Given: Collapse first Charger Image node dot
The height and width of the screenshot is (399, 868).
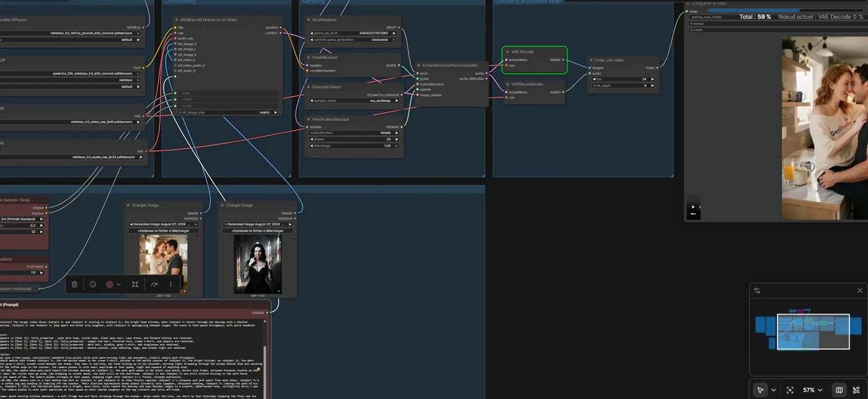Looking at the screenshot, I should click(x=128, y=205).
